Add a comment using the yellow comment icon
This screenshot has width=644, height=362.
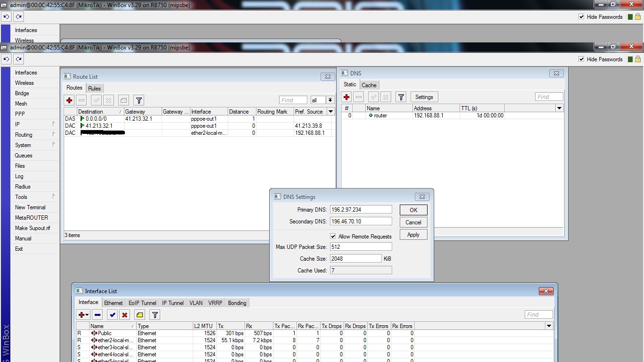pos(139,314)
